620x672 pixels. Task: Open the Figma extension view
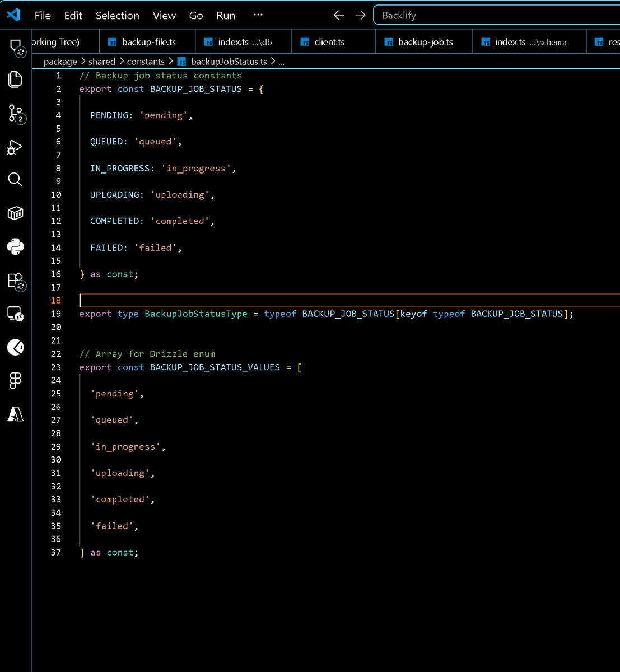tap(15, 381)
